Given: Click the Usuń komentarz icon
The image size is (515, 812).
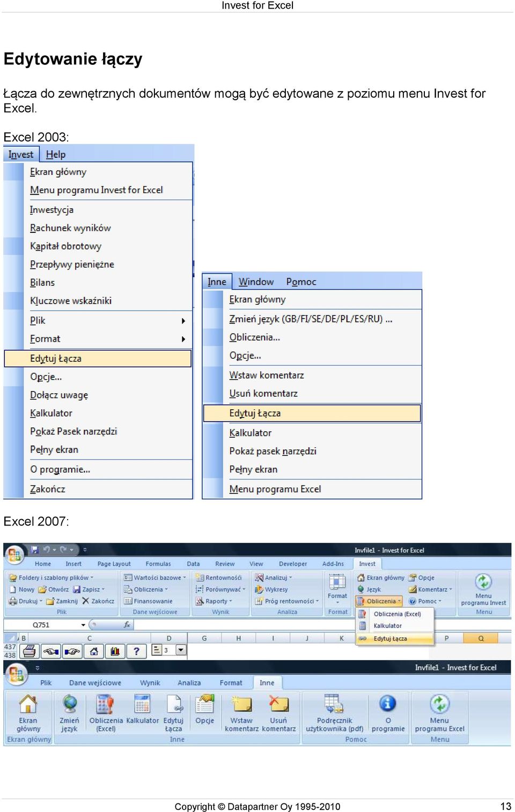Looking at the screenshot, I should (x=278, y=704).
